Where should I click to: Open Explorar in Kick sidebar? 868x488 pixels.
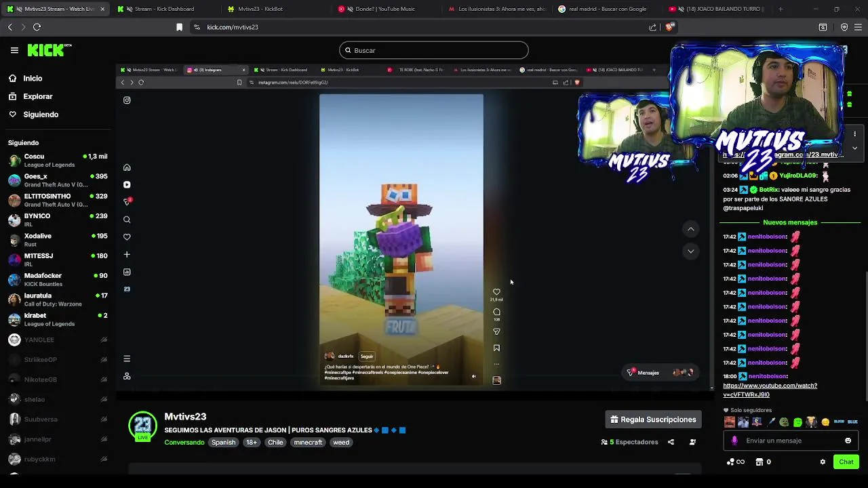click(37, 96)
